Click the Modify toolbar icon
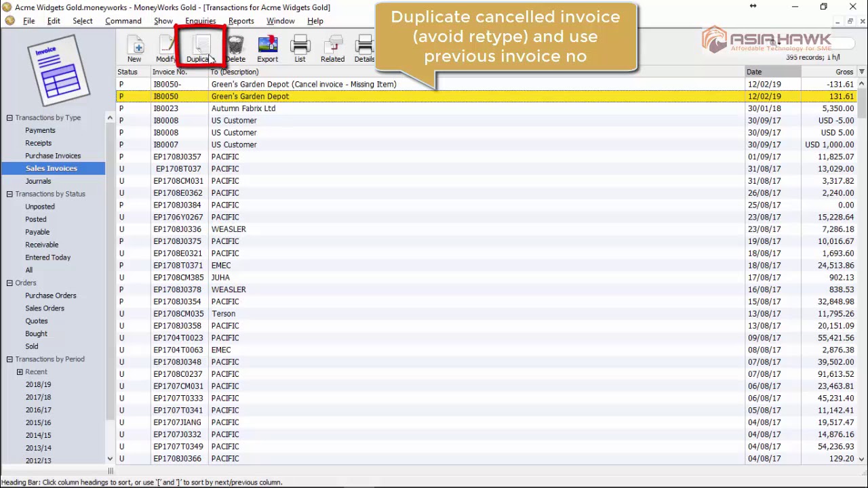 (165, 48)
